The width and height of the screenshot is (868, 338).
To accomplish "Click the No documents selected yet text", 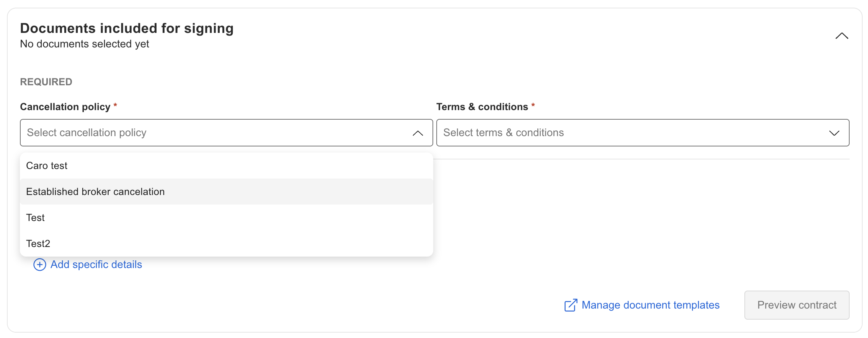I will (85, 44).
